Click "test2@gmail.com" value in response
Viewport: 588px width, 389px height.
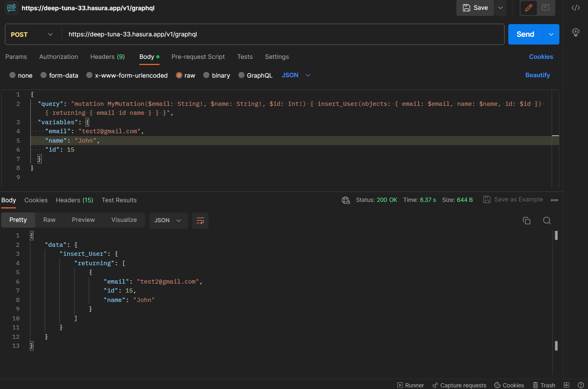tap(168, 282)
